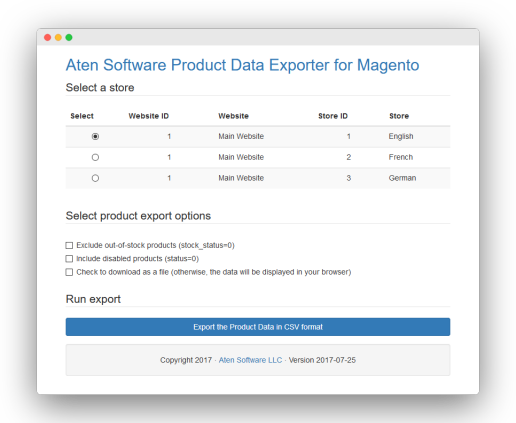Tick the download as a file checkbox
Viewport: 516px width, 423px height.
[69, 272]
